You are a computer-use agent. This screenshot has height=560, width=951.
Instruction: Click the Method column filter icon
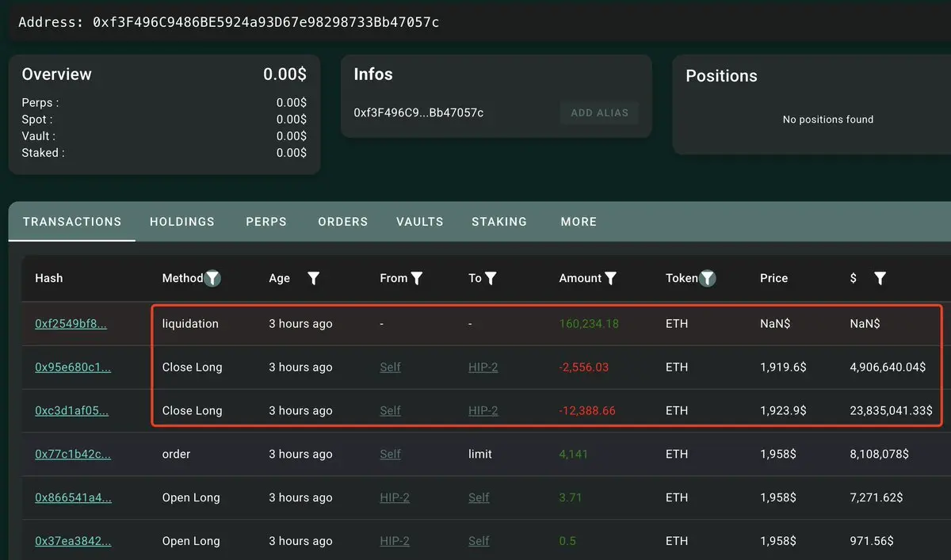tap(212, 278)
